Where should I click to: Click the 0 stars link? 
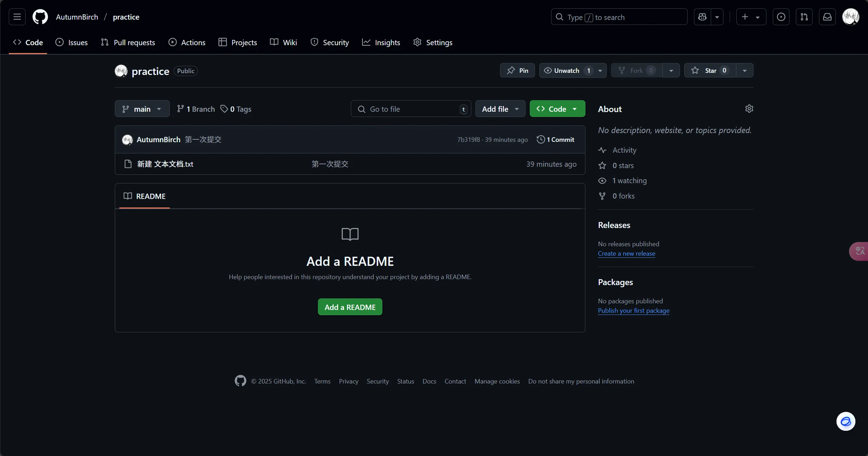point(616,165)
